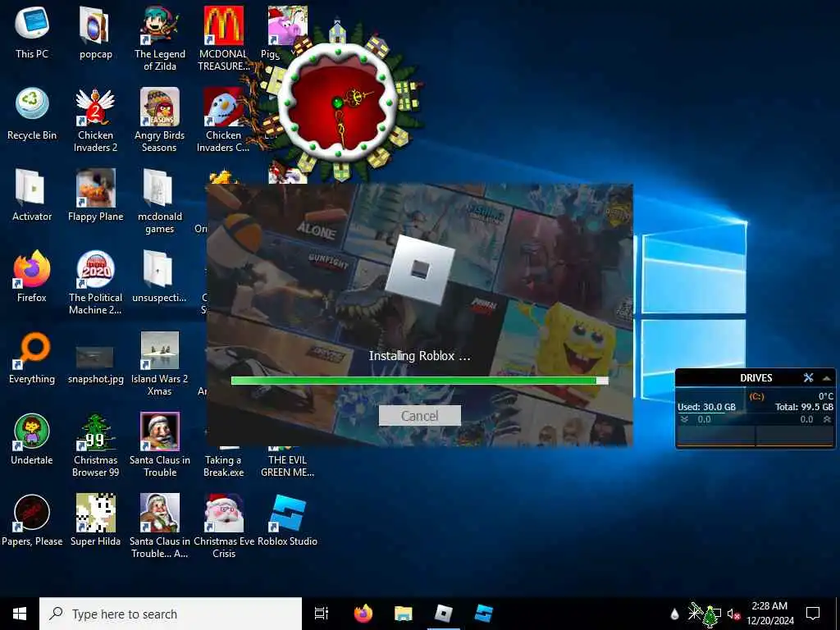This screenshot has width=840, height=630.
Task: Open the Activator folder
Action: coord(32,195)
